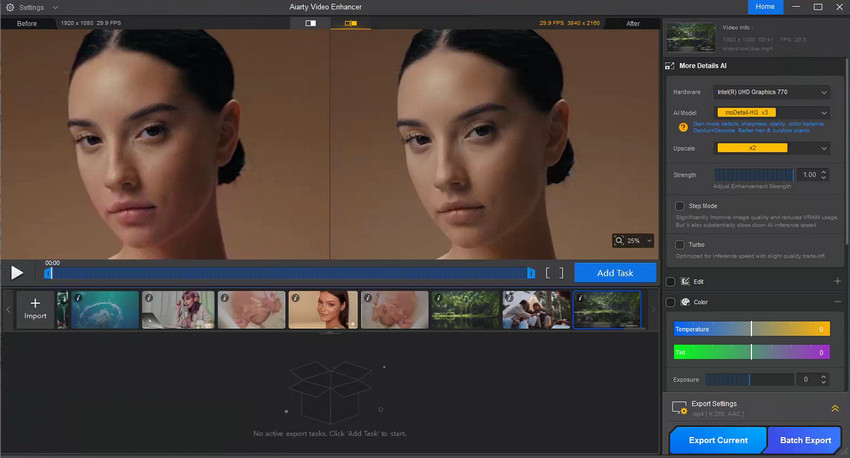Click the Export Settings monitor icon

(x=680, y=408)
